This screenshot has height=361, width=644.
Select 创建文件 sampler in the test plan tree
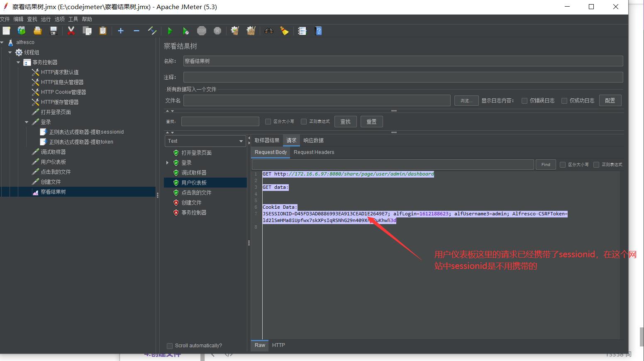(51, 182)
